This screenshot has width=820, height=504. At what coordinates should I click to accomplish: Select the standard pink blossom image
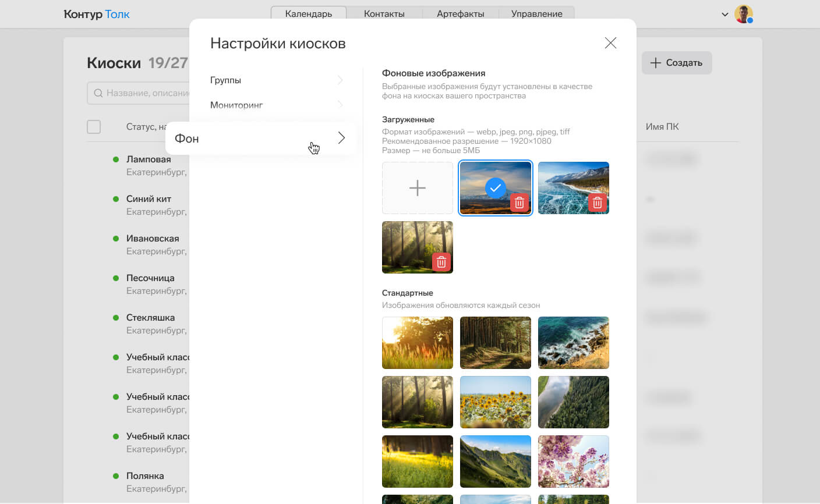[x=574, y=462]
